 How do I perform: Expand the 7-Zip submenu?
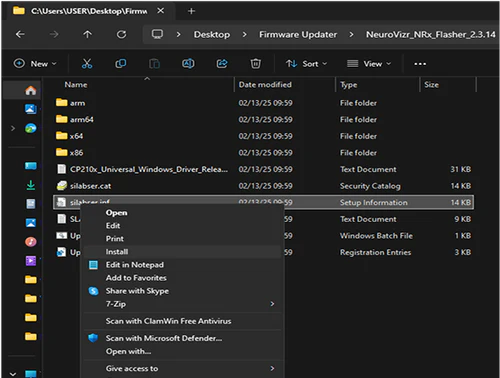[182, 304]
